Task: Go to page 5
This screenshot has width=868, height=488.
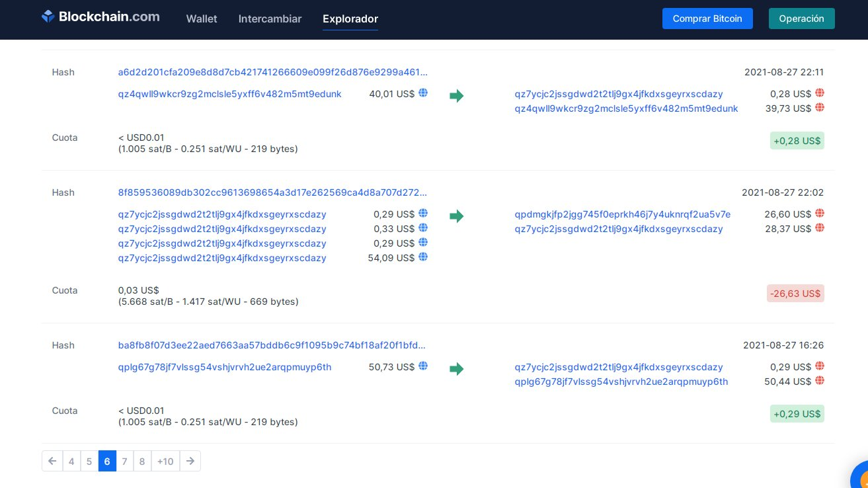Action: coord(89,461)
